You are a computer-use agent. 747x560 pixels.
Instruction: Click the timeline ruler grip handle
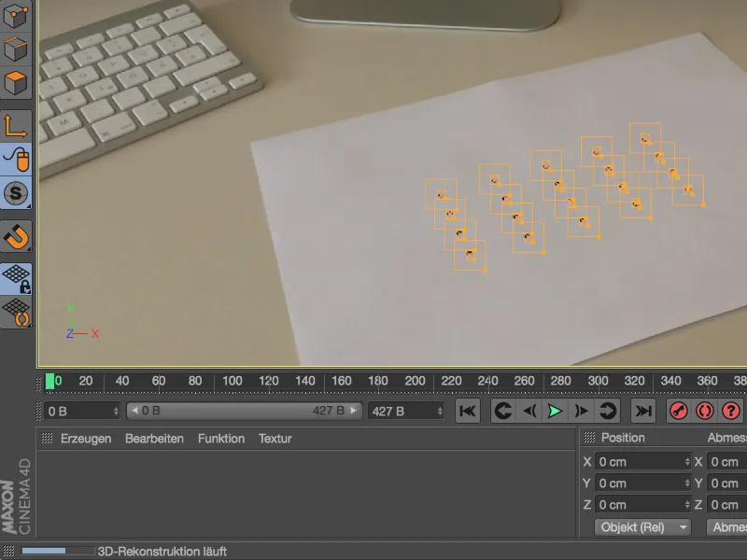coord(39,384)
